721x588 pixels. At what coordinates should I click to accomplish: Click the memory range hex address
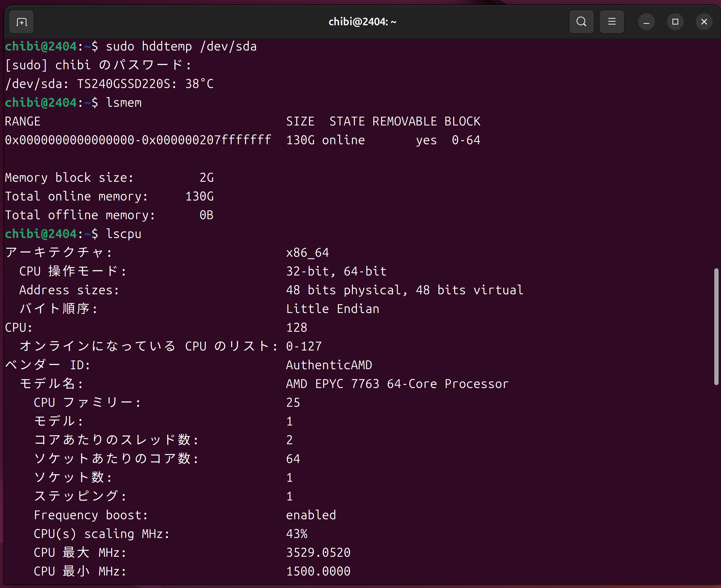click(138, 140)
